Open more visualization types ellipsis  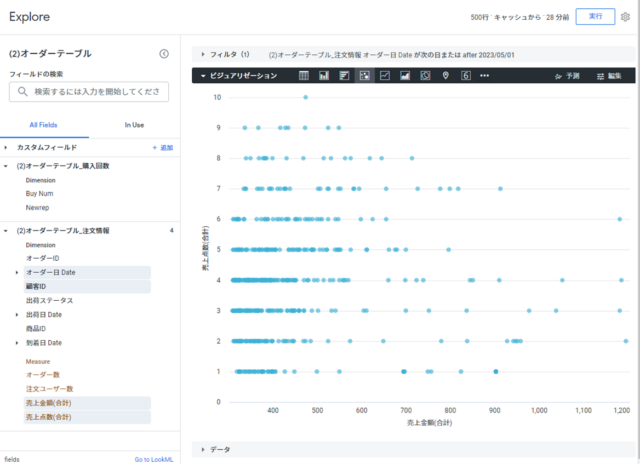coord(485,76)
